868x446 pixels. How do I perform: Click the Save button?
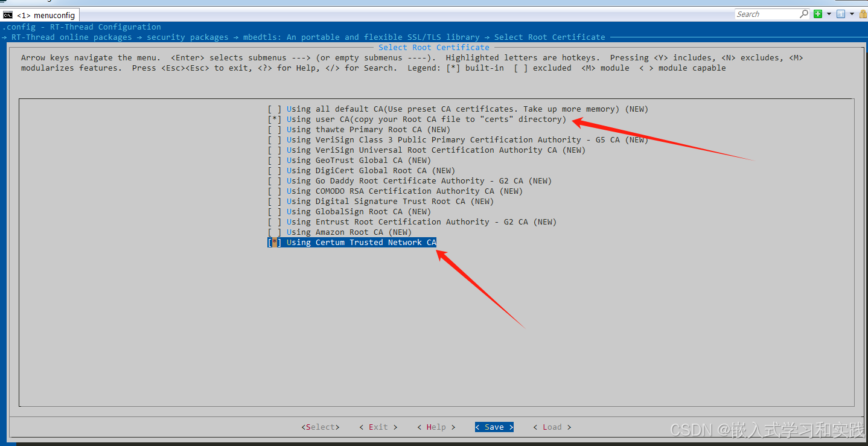494,427
